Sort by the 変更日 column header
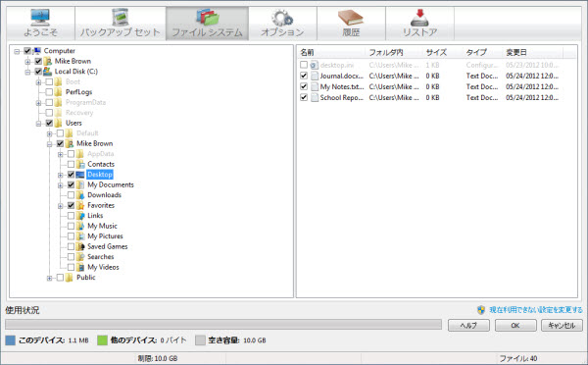This screenshot has height=365, width=588. 532,53
